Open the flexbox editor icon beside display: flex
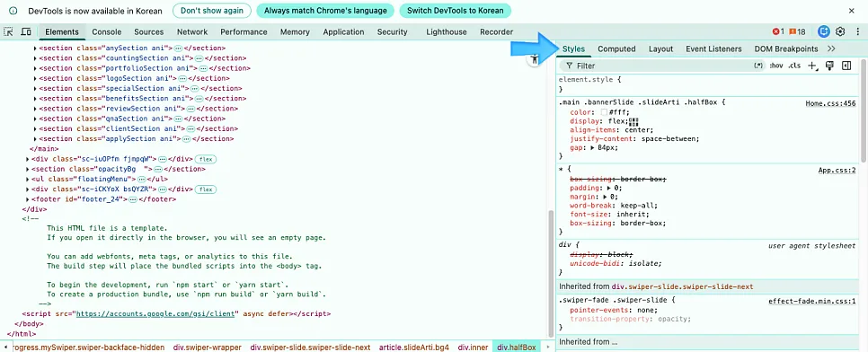This screenshot has height=352, width=868. click(633, 121)
